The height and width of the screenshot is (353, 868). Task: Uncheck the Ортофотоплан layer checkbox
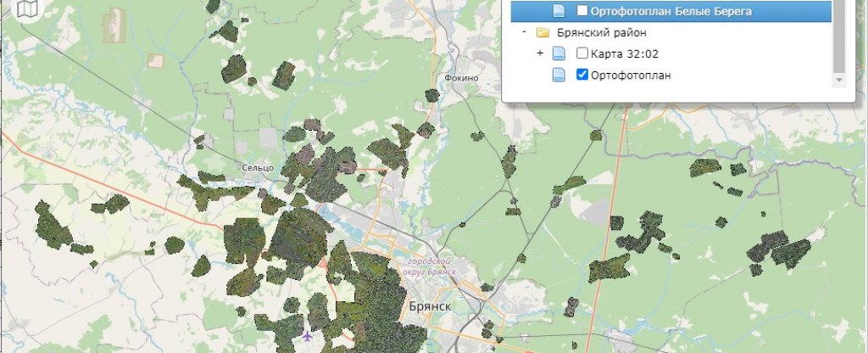click(x=581, y=75)
